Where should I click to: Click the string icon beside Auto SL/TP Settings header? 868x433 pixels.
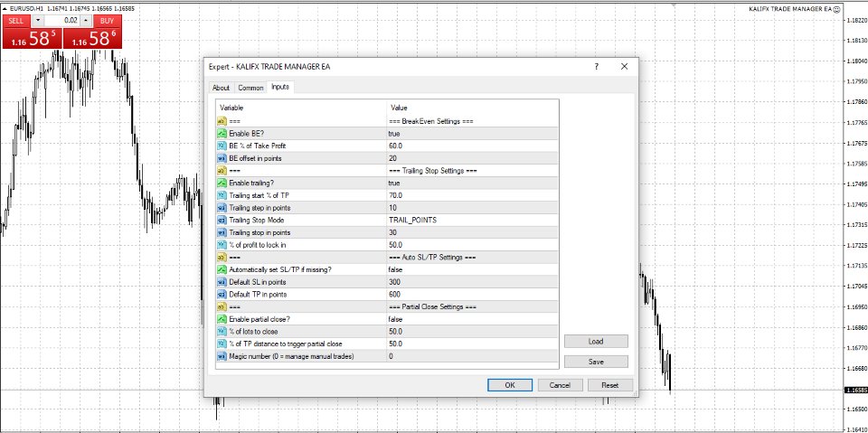click(x=222, y=258)
